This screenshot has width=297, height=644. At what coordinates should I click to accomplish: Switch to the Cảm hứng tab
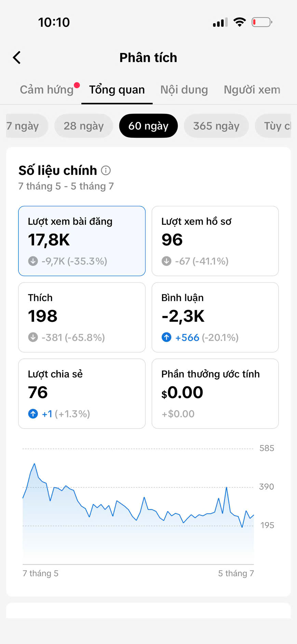tap(47, 90)
